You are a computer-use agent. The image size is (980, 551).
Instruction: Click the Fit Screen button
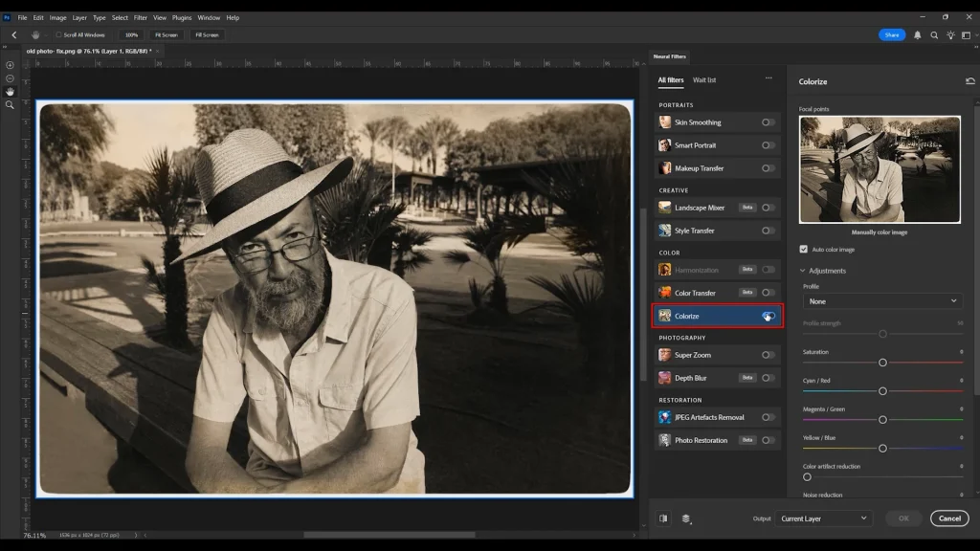[x=167, y=35]
